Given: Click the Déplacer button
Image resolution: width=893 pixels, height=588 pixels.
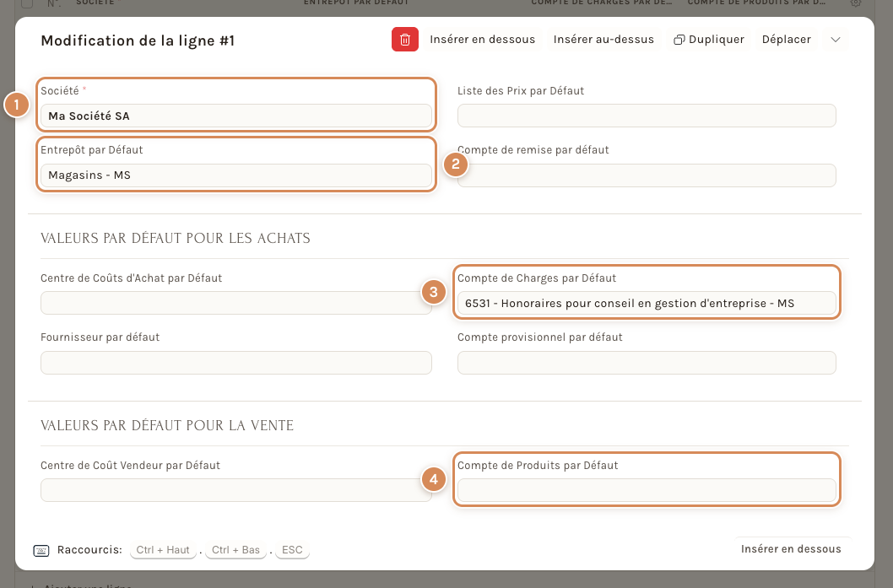Looking at the screenshot, I should (787, 40).
